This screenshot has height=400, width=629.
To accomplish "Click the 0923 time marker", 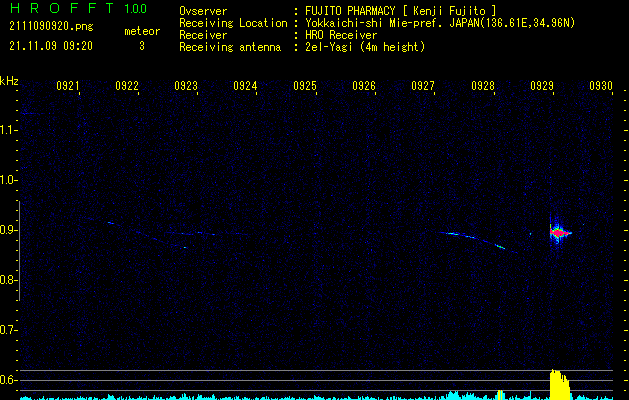I will pyautogui.click(x=186, y=86).
